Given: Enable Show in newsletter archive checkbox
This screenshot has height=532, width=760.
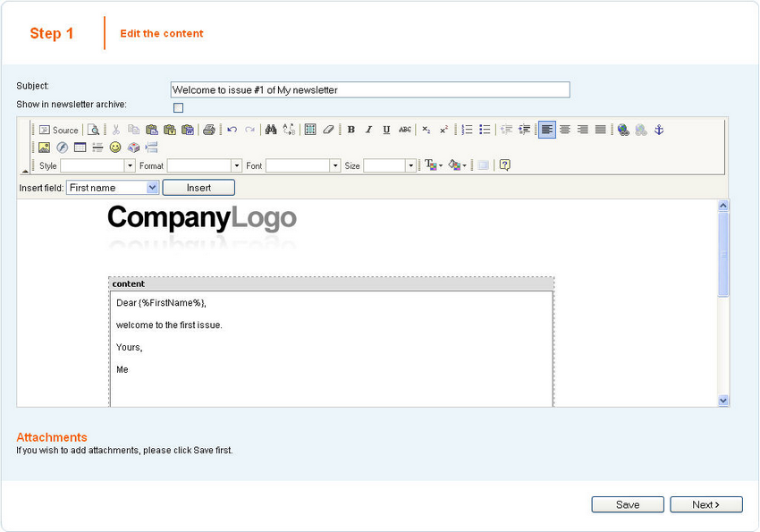Looking at the screenshot, I should 178,107.
